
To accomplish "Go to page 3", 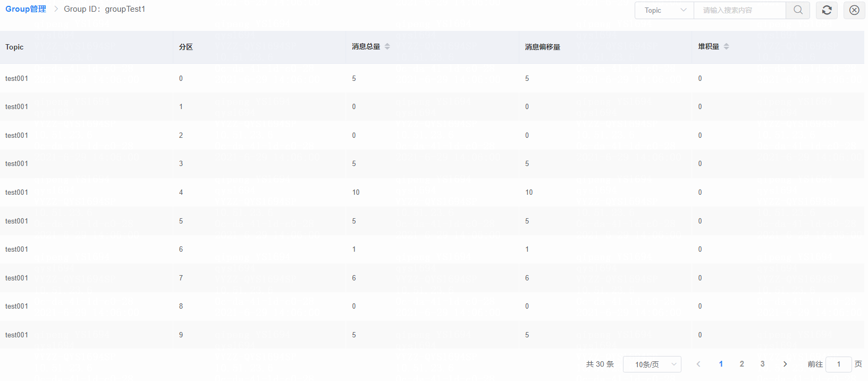I will (x=762, y=364).
